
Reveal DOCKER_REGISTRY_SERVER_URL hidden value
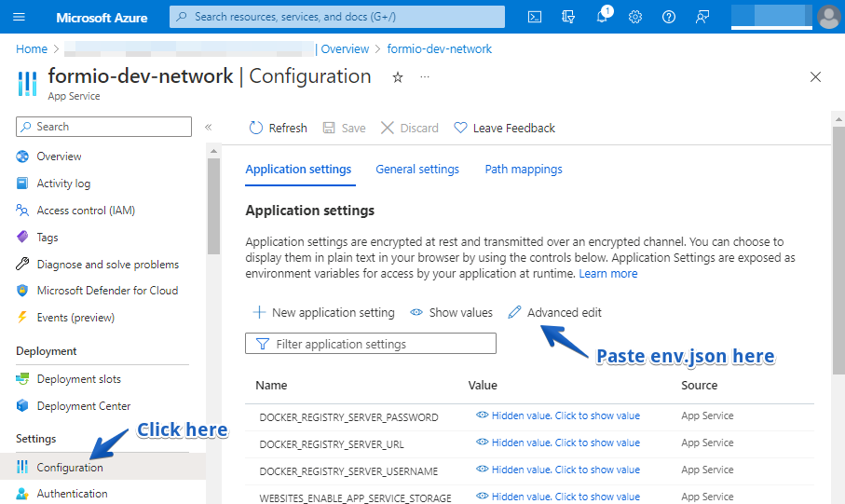(x=558, y=443)
